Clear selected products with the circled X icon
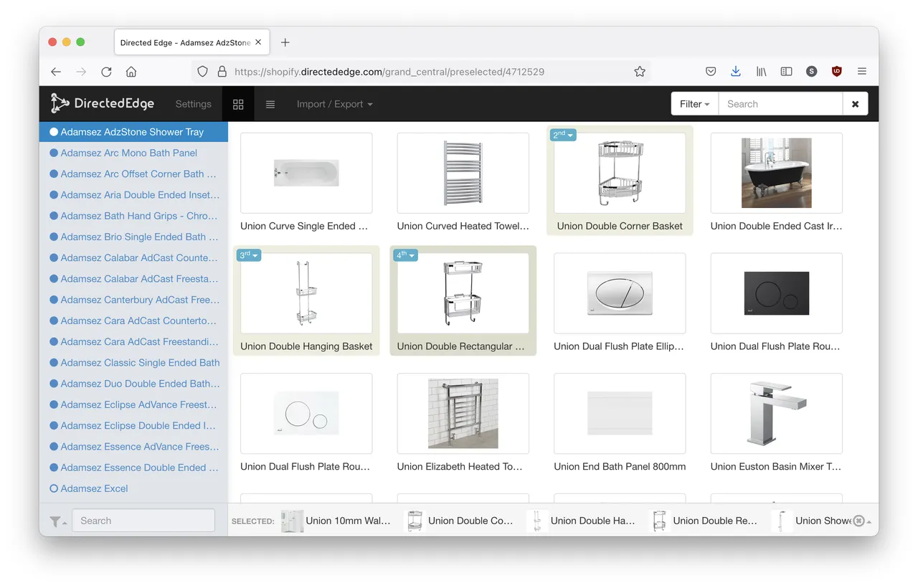The width and height of the screenshot is (918, 588). (858, 521)
